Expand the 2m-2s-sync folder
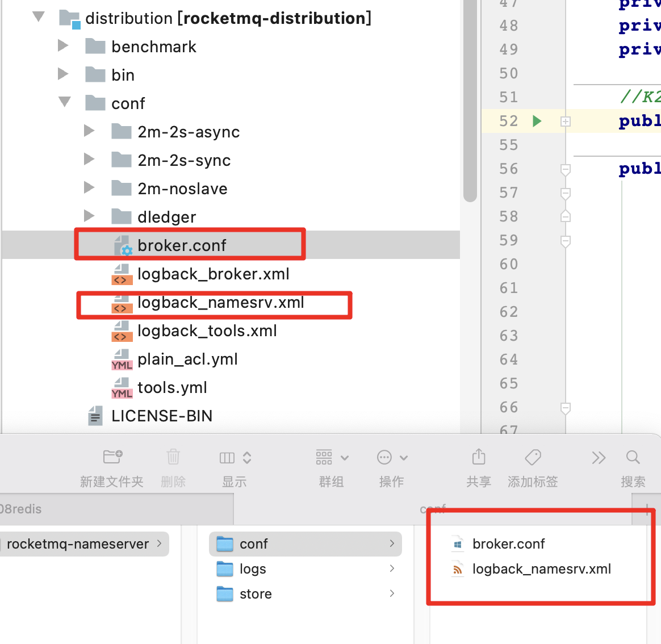The width and height of the screenshot is (661, 644). [x=89, y=159]
